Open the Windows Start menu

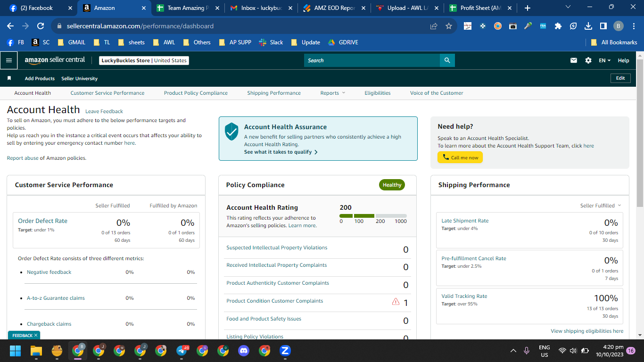point(16,351)
